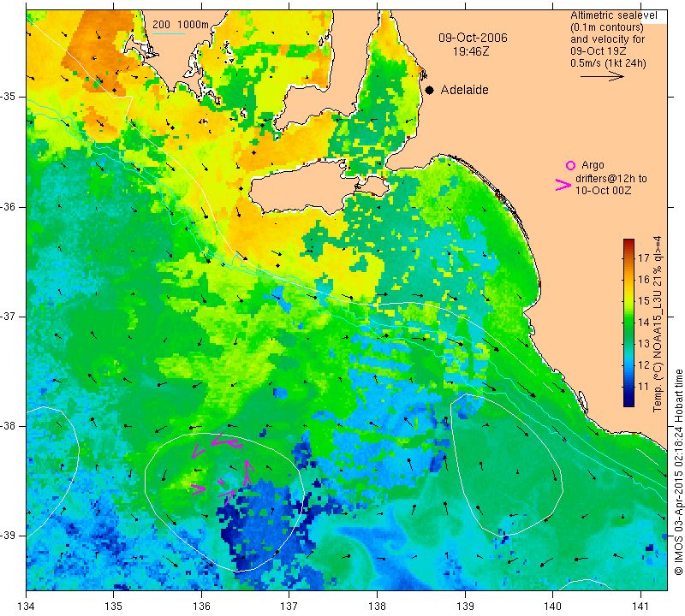
Task: Click the longitude label 140
Action: pos(552,606)
